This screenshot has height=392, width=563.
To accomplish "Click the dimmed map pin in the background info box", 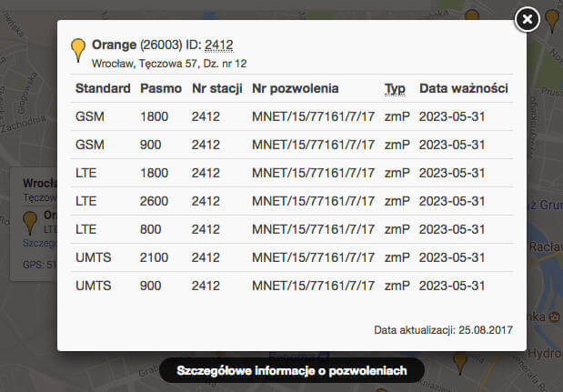I will tap(30, 223).
